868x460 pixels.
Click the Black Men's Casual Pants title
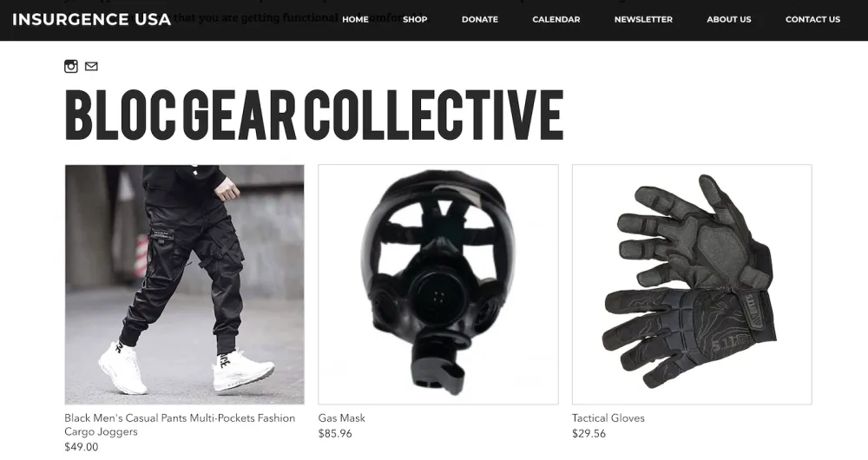180,424
